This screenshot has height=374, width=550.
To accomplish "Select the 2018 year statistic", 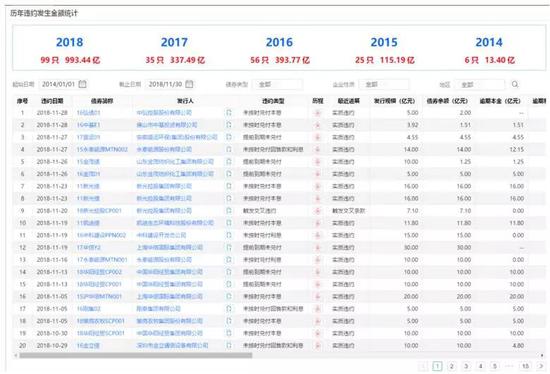I will click(x=70, y=50).
